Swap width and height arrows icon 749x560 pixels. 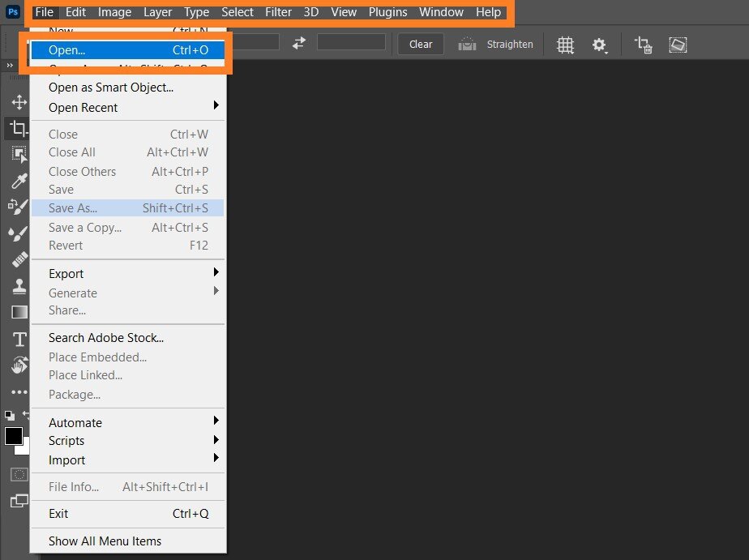click(299, 44)
